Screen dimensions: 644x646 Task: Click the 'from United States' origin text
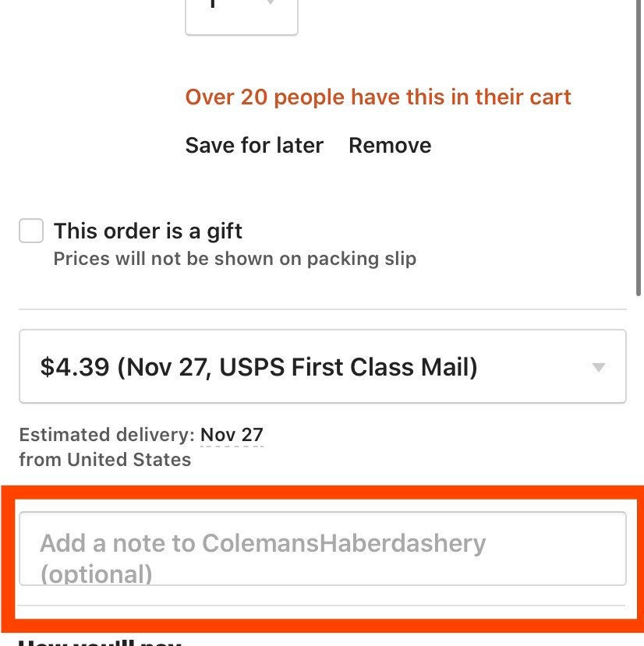coord(105,459)
